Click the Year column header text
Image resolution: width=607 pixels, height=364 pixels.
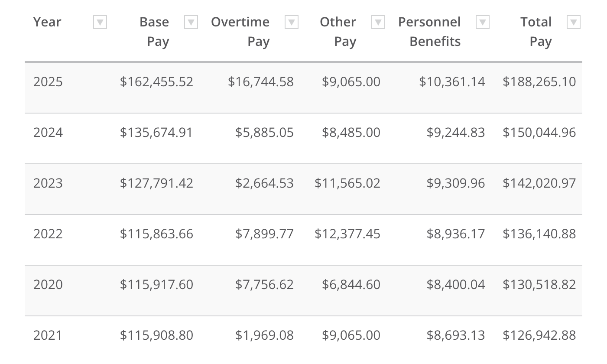[47, 22]
